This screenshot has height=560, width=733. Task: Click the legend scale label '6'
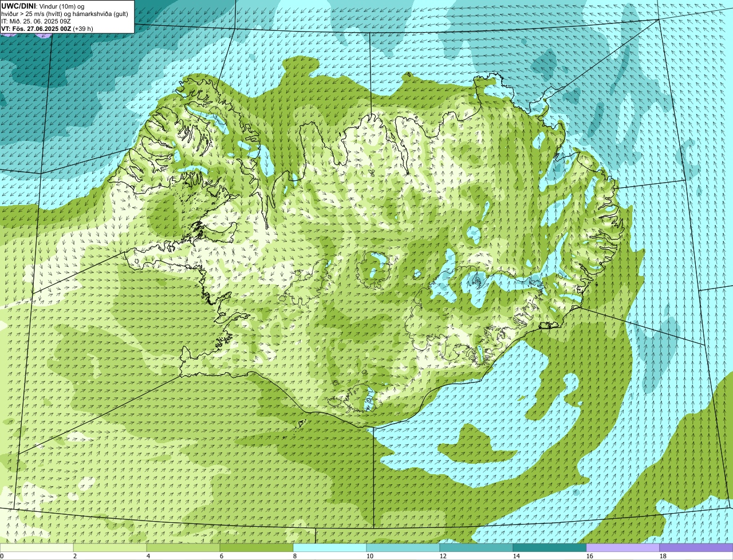[222, 556]
